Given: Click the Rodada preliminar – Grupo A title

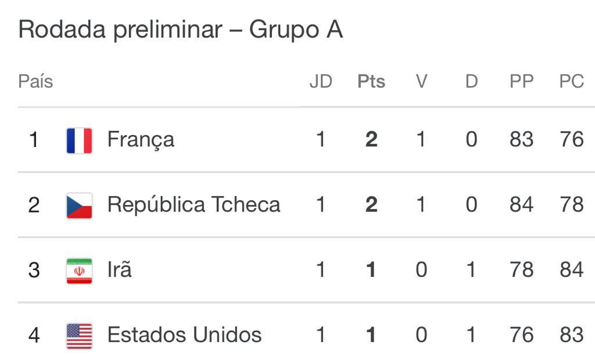Looking at the screenshot, I should pyautogui.click(x=181, y=30).
